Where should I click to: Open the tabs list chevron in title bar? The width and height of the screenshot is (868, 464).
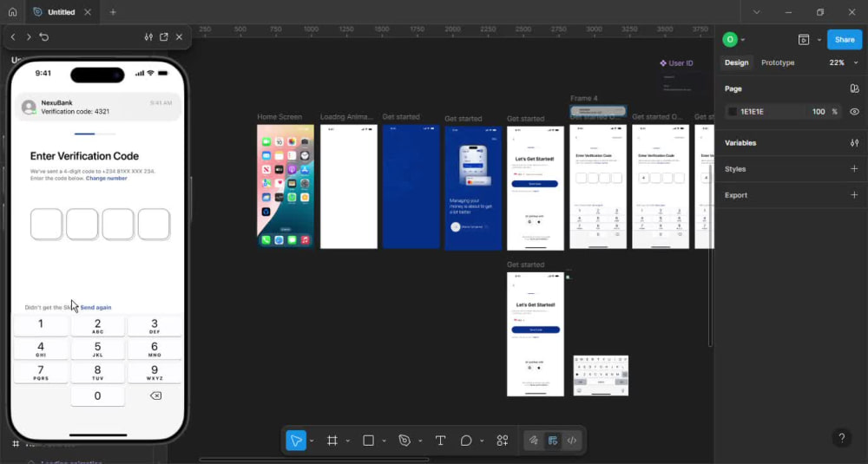pos(756,11)
